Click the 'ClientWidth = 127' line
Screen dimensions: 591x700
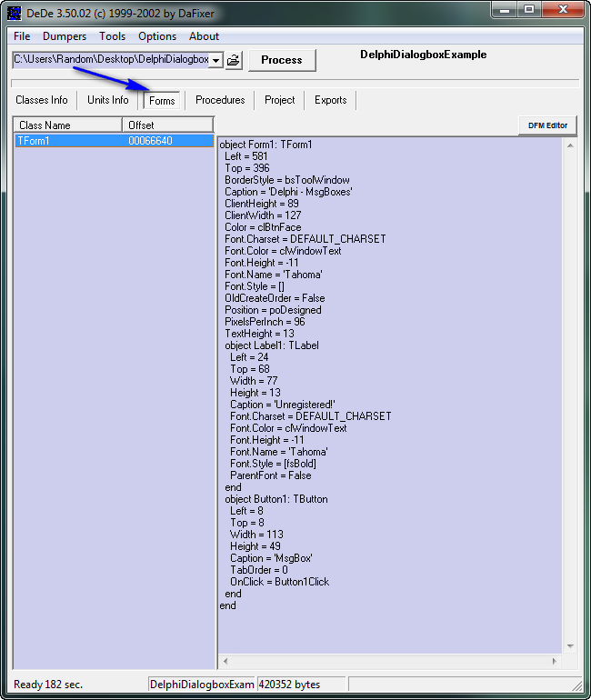coord(263,215)
